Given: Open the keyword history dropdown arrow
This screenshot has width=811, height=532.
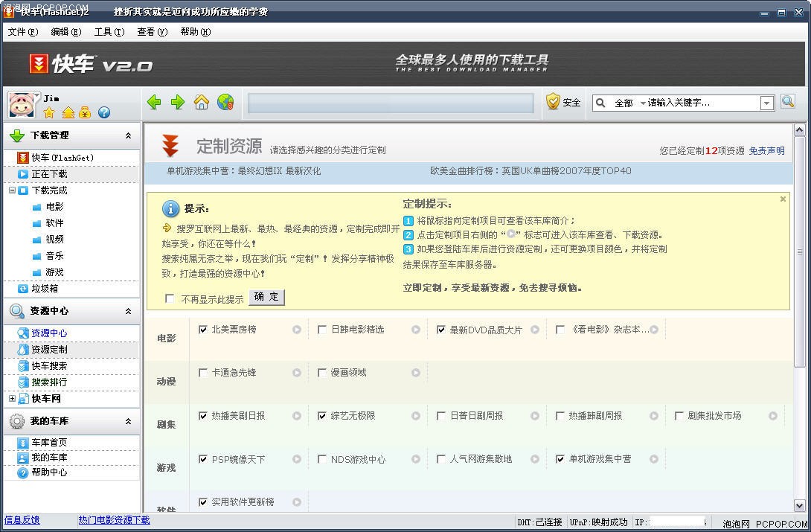Looking at the screenshot, I should (x=766, y=103).
